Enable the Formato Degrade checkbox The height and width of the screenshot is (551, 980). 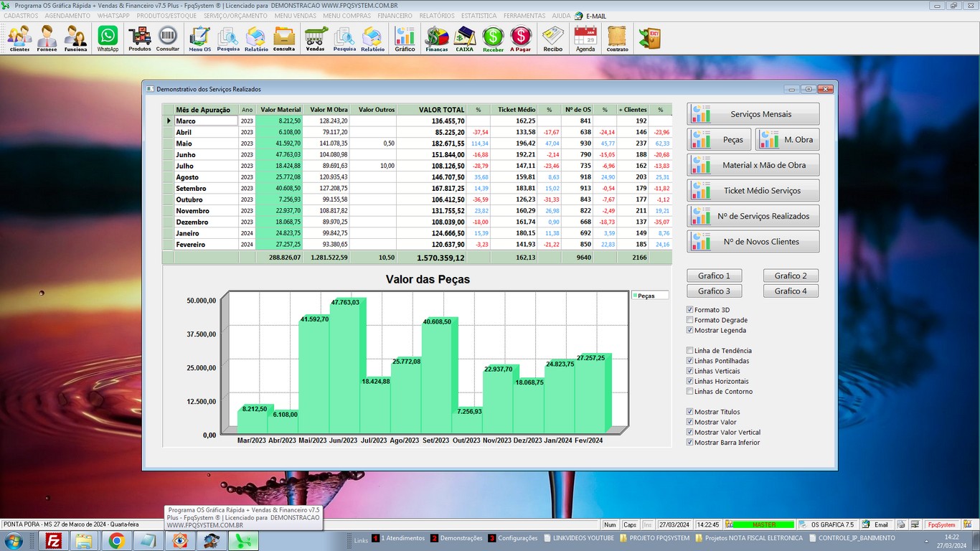690,320
